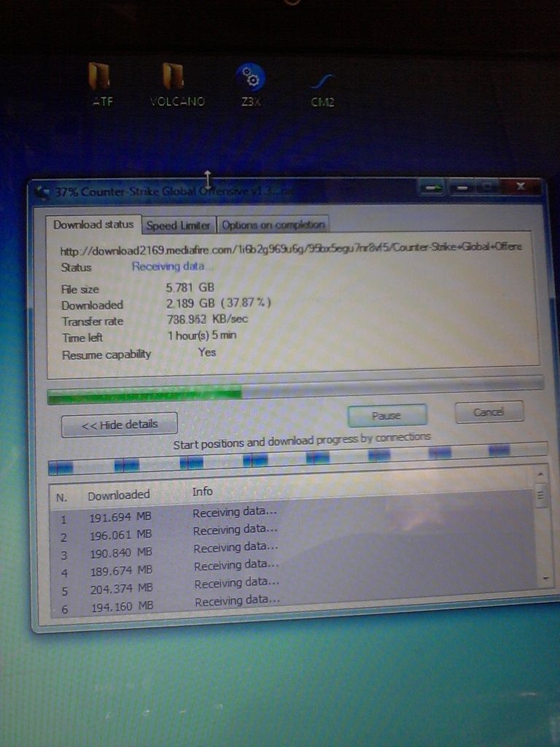Click the Info column header
The width and height of the screenshot is (560, 747).
(x=203, y=491)
